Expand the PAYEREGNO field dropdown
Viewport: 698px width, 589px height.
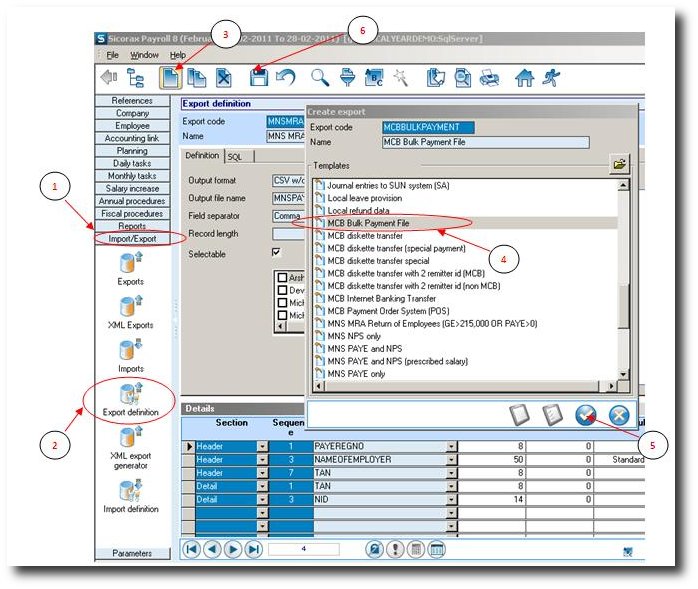tap(451, 446)
